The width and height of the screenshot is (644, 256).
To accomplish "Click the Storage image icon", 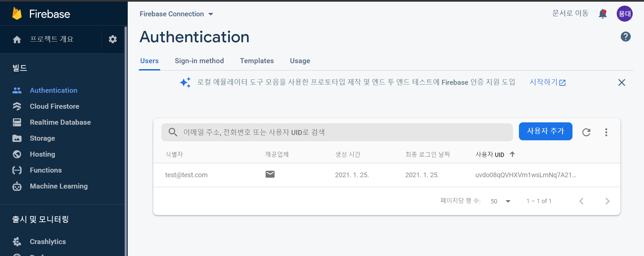I will click(x=17, y=138).
